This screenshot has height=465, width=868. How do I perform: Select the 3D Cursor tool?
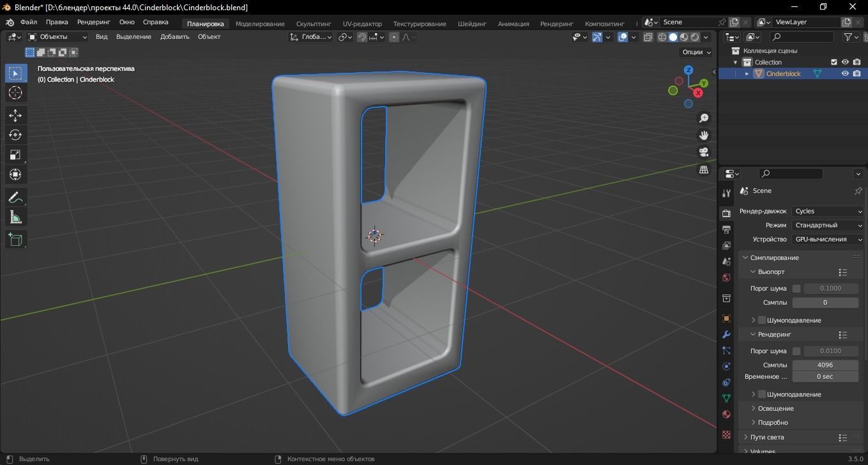pyautogui.click(x=15, y=93)
